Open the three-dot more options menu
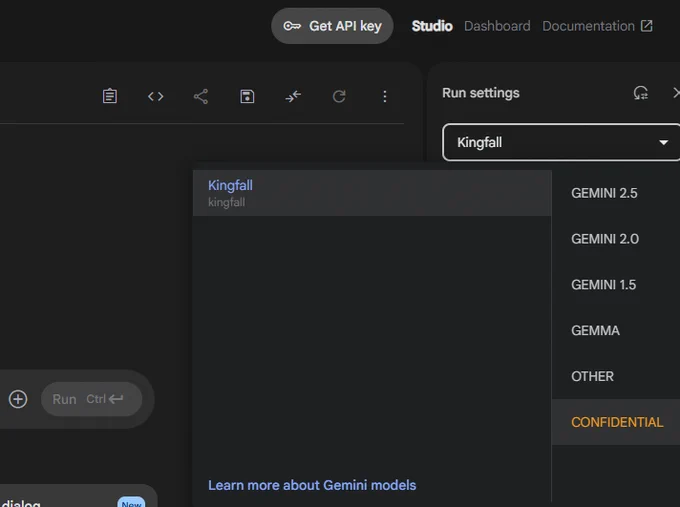680x507 pixels. [x=385, y=96]
